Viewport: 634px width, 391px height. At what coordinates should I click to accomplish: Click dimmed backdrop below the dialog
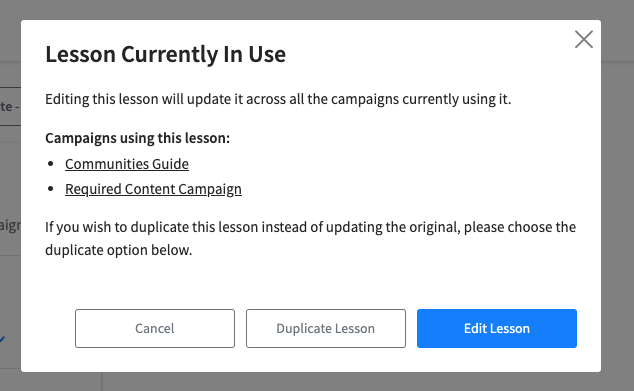[x=317, y=382]
